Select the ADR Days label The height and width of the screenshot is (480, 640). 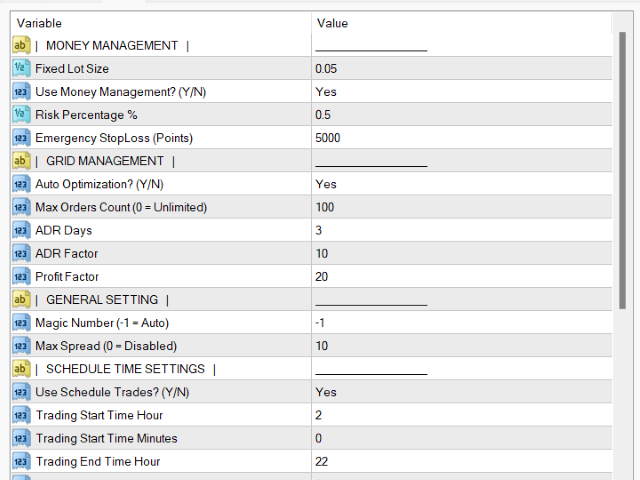tap(63, 230)
